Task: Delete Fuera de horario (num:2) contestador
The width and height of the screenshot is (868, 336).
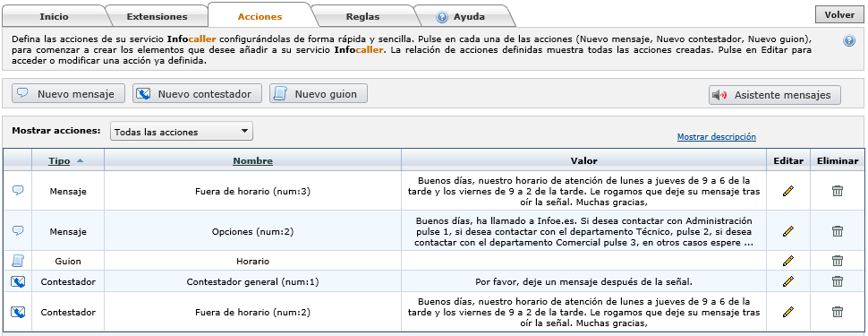Action: point(838,312)
